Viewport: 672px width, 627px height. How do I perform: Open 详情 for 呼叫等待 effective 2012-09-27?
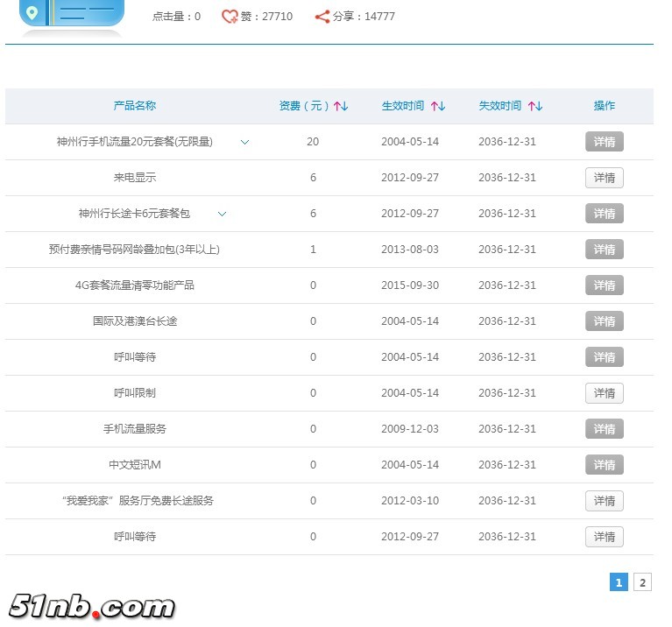coord(605,537)
